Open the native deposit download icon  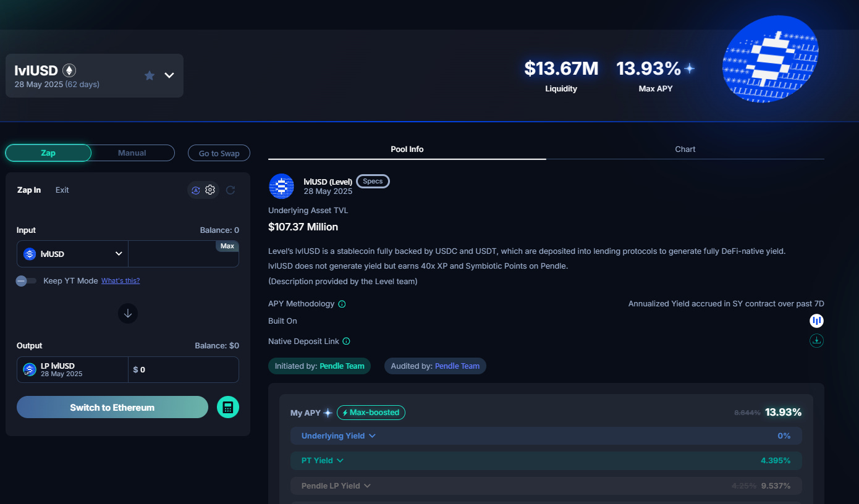(x=817, y=340)
